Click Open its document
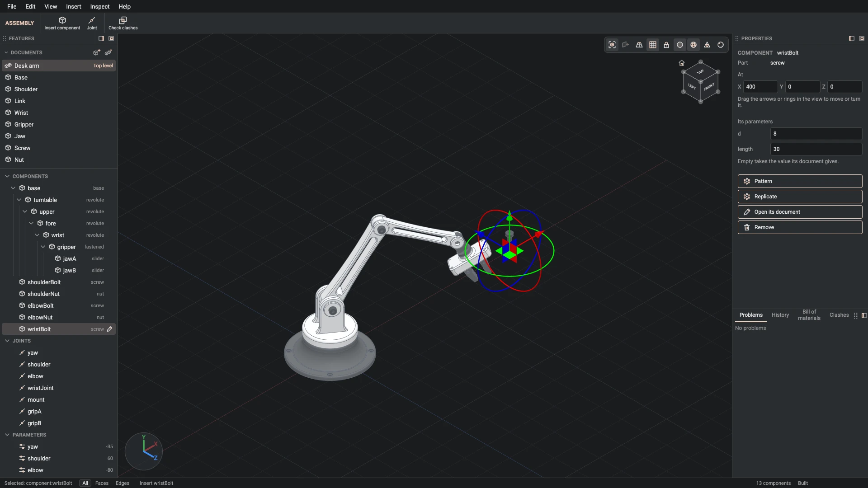Image resolution: width=868 pixels, height=488 pixels. [x=800, y=212]
